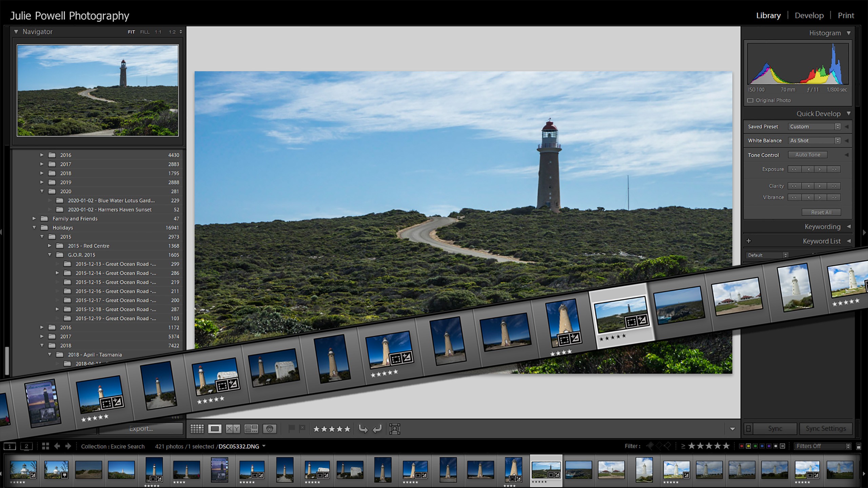Toggle the filter on/off switch
Viewport: 868px width, 488px height.
click(859, 447)
